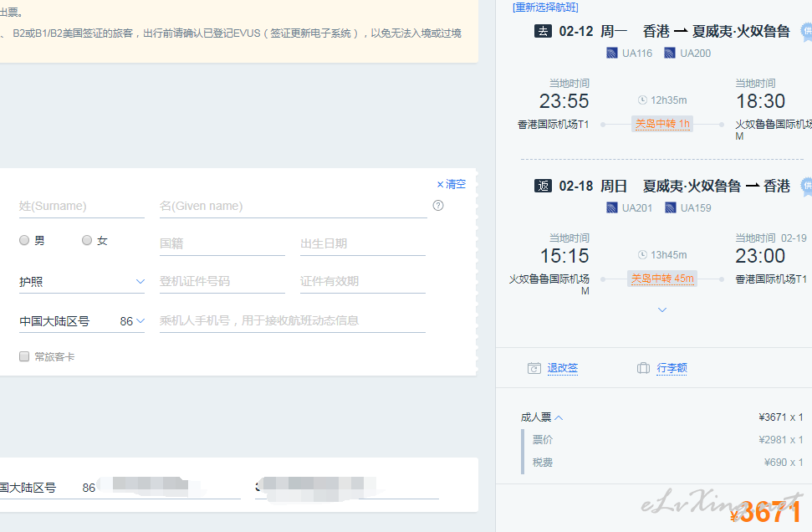Click 重新选择航班 to reselect flights
The width and height of the screenshot is (812, 532).
(545, 8)
